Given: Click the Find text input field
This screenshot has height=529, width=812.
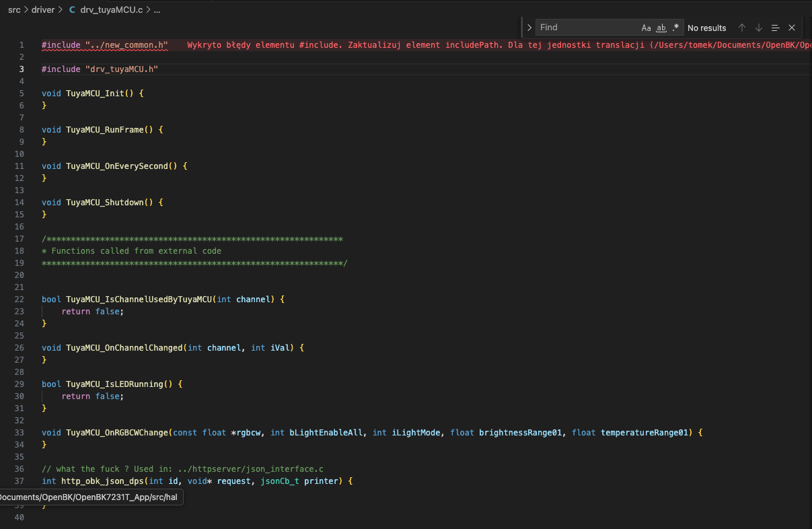Looking at the screenshot, I should coord(587,28).
